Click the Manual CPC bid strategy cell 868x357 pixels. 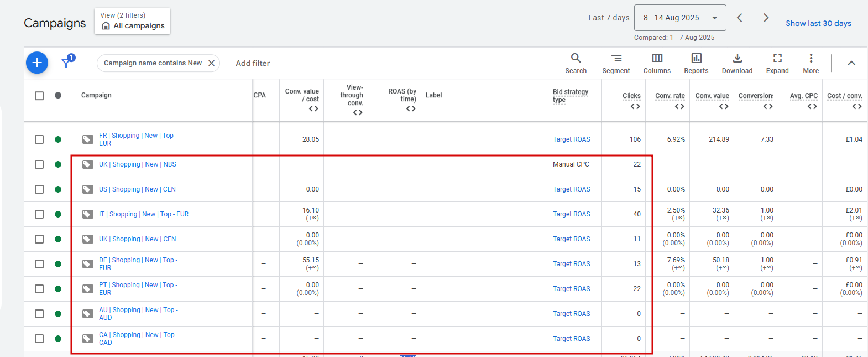tap(571, 164)
